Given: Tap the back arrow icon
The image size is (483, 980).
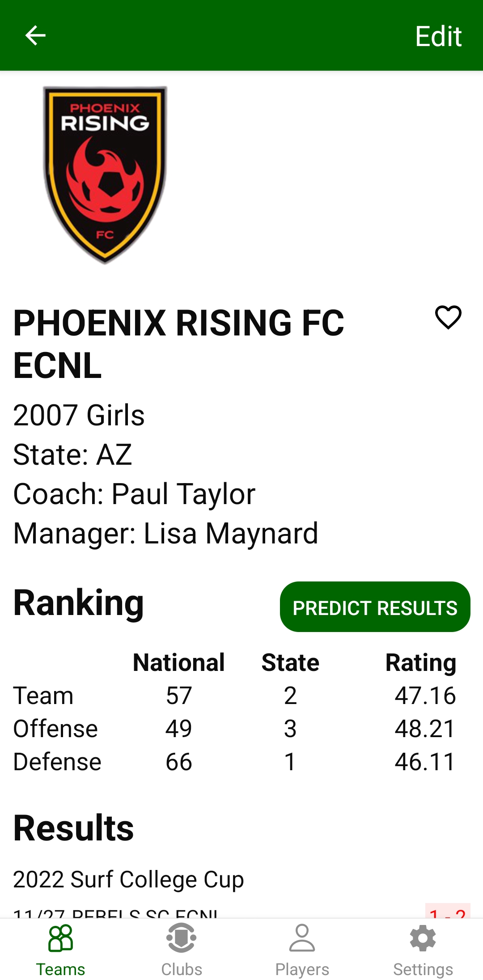Looking at the screenshot, I should click(35, 35).
